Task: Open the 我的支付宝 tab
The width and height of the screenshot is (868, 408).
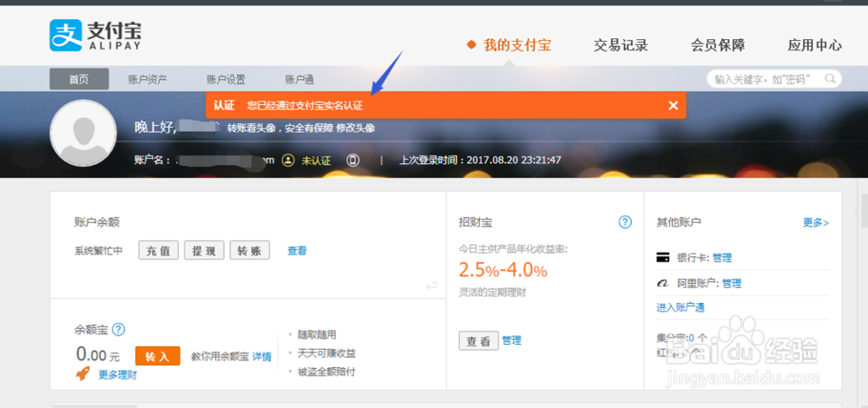Action: click(517, 45)
